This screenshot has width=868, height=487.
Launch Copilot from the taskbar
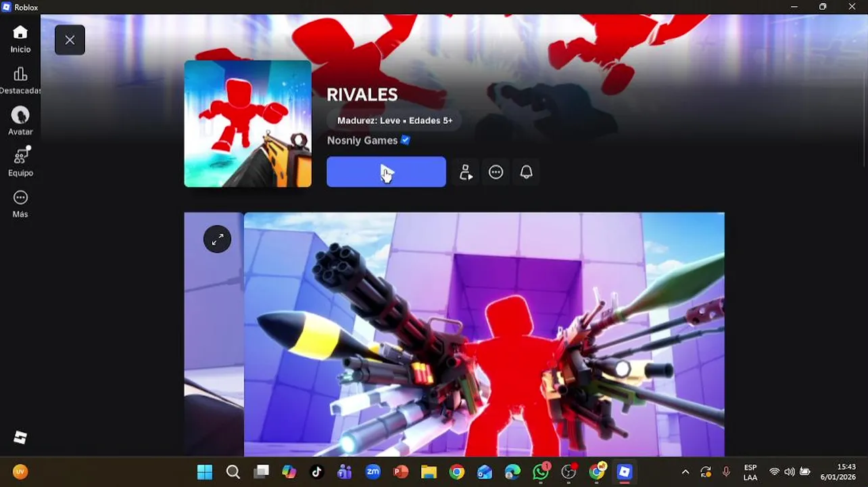point(289,471)
